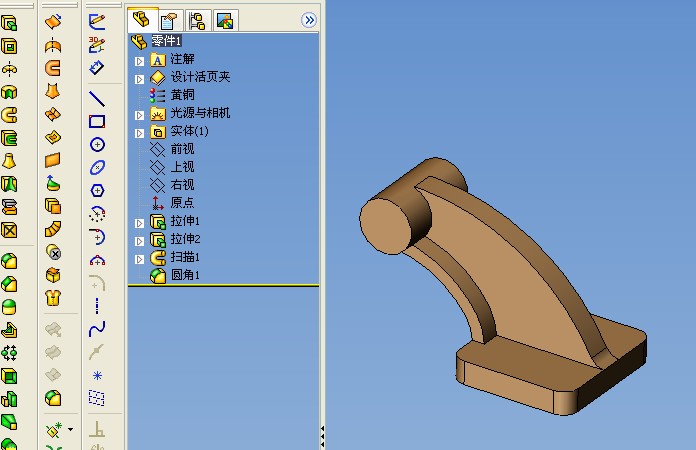Screen dimensions: 696x450
Task: Select the Dome feature tool
Action: 9,307
